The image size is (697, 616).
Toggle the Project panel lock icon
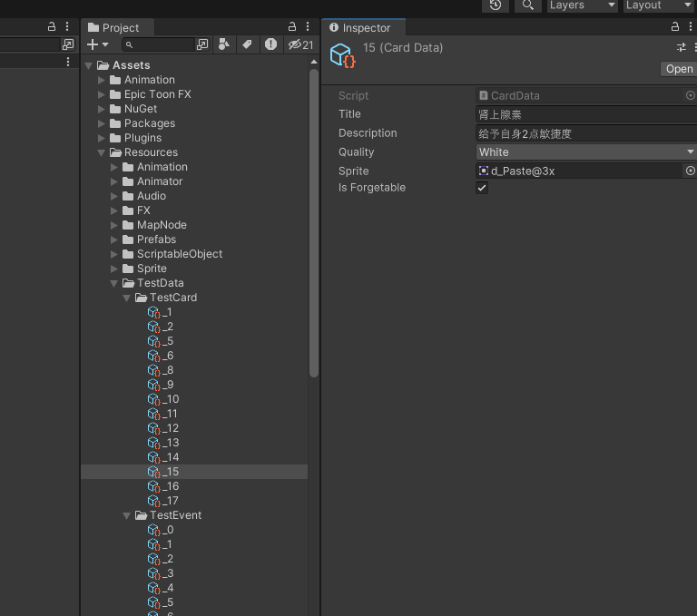(x=292, y=27)
